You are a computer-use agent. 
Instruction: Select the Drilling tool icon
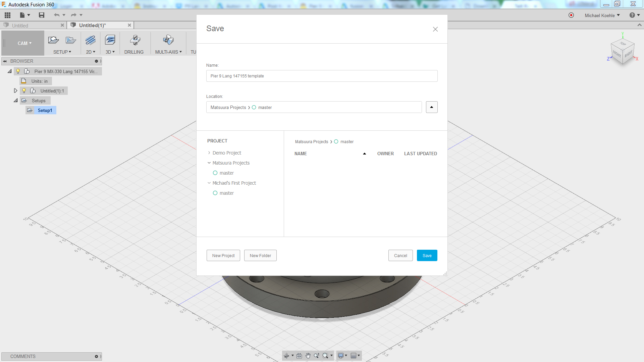135,40
